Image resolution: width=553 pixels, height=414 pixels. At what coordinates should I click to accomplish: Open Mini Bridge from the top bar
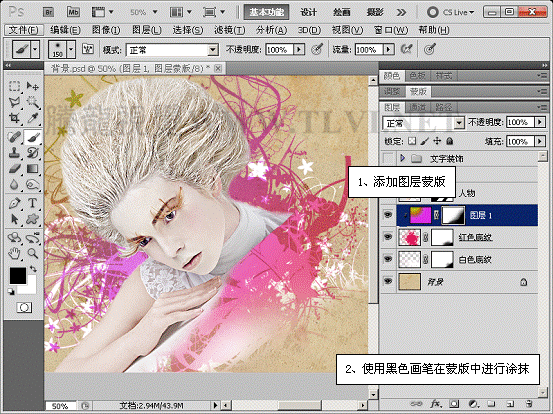click(73, 12)
